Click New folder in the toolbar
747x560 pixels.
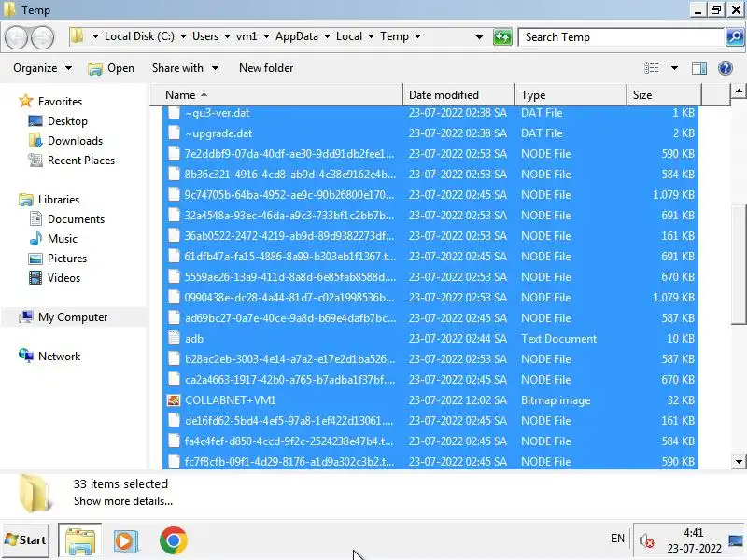266,68
